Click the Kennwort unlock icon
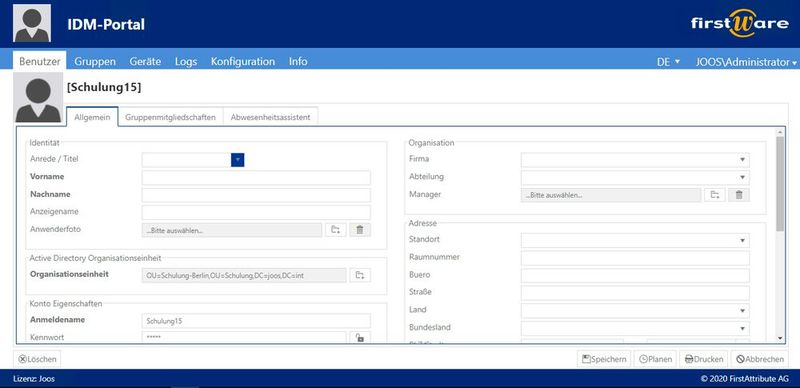Screen dimensions: 800x388 click(360, 337)
